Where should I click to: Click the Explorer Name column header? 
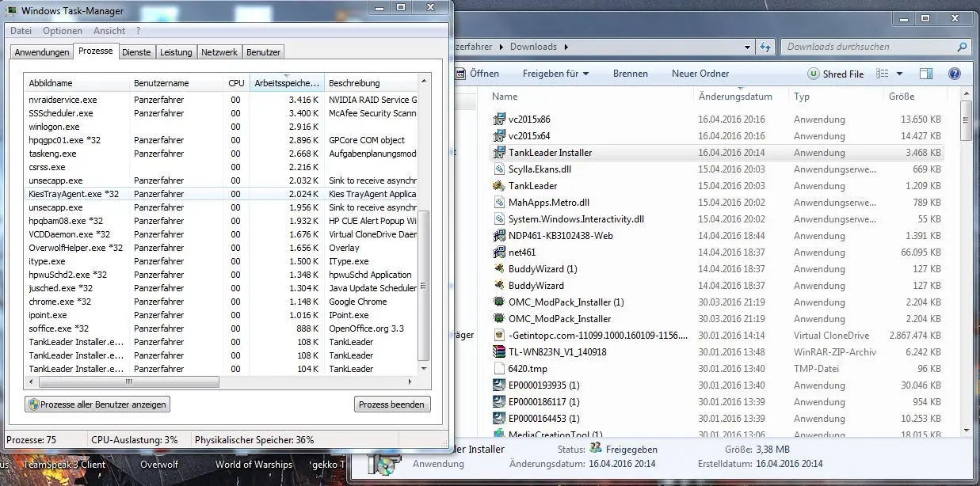click(x=590, y=97)
